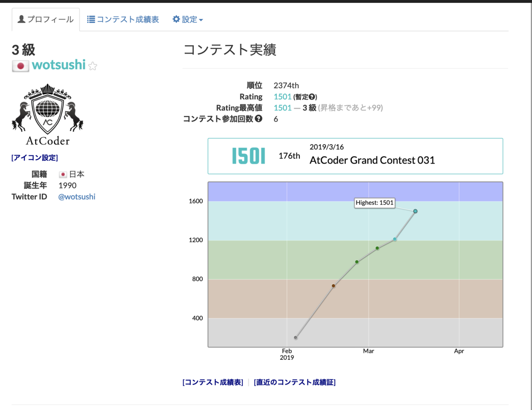Click the Japan flag beside wotsushi username

pos(20,66)
